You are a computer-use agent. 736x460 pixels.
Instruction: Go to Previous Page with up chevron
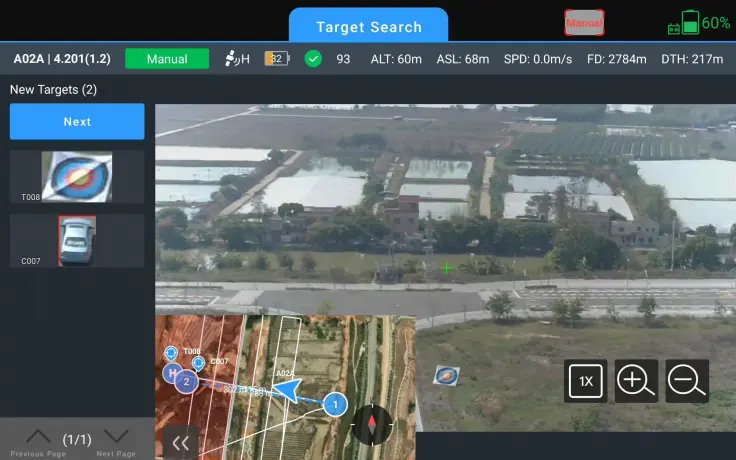click(38, 437)
